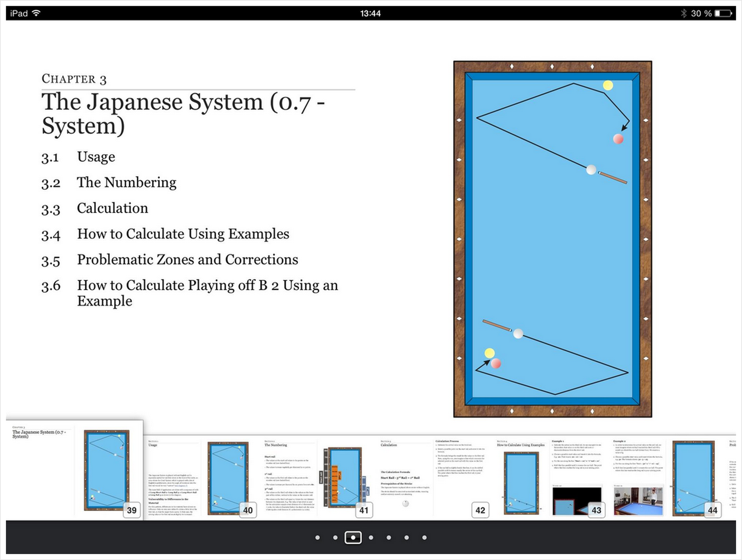Viewport: 742px width, 560px height.
Task: Tap the lower white cue ball on diagram
Action: point(518,333)
